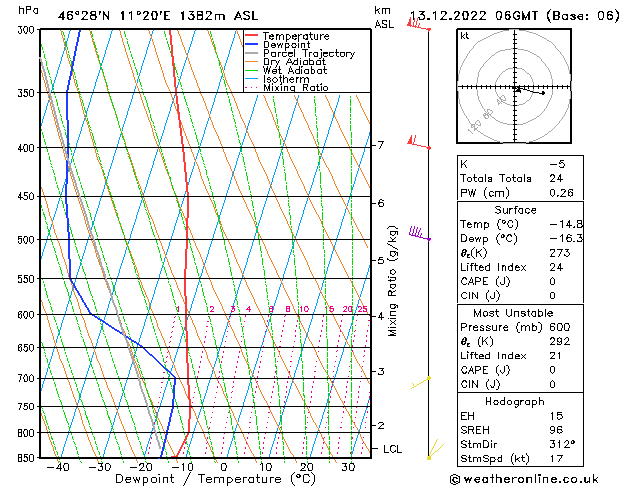This screenshot has height=486, width=629.
Task: Click the 'SREH' value 96
Action: click(556, 430)
